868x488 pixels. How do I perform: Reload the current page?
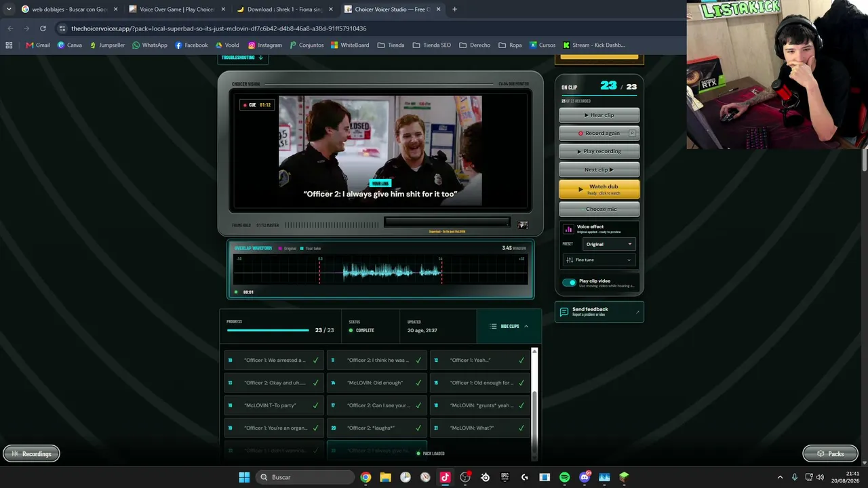[43, 28]
